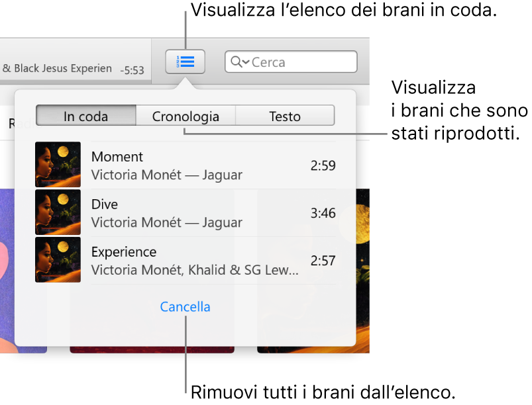Viewport: 532px width, 405px height.
Task: Open the Testo lyrics tab
Action: (285, 116)
